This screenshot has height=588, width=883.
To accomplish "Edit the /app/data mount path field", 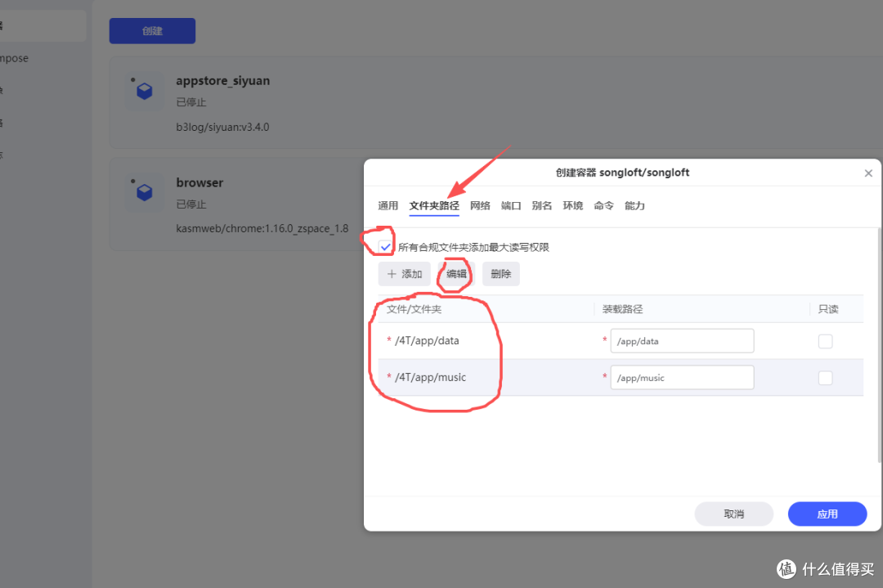I will (x=682, y=341).
